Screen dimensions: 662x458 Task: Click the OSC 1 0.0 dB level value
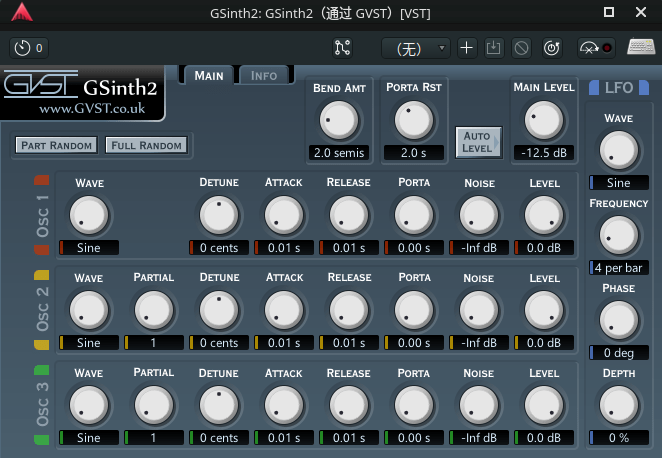[x=544, y=248]
